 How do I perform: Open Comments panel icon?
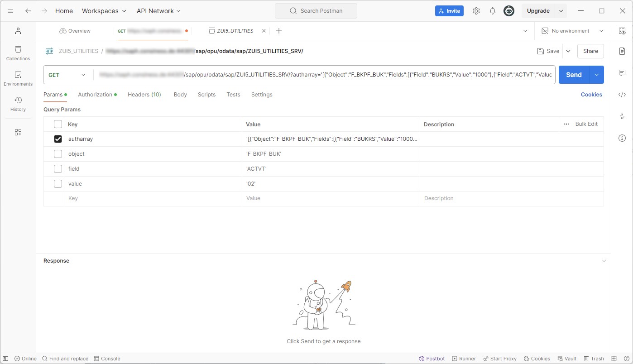click(x=622, y=73)
